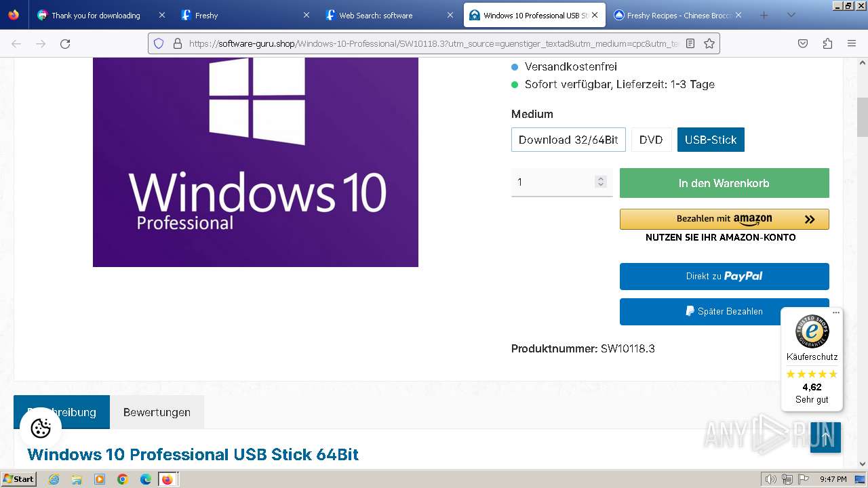Close the 'Web Search: software' tab

(x=450, y=15)
